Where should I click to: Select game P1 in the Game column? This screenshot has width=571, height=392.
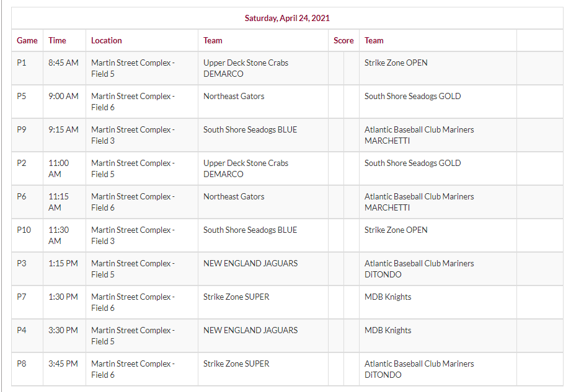[x=22, y=63]
